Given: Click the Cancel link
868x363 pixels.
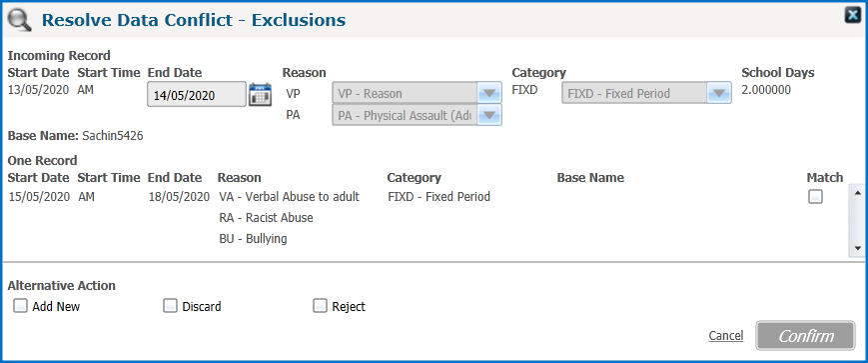Looking at the screenshot, I should click(726, 336).
